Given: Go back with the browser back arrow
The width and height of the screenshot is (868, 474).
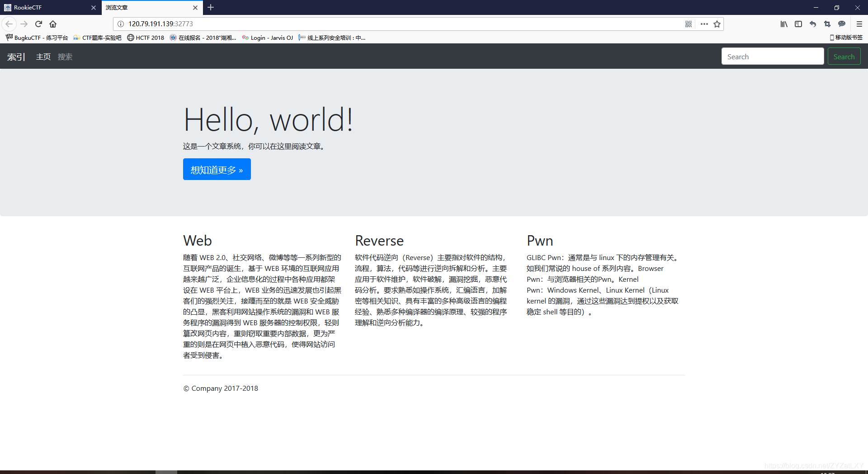Looking at the screenshot, I should coord(9,24).
